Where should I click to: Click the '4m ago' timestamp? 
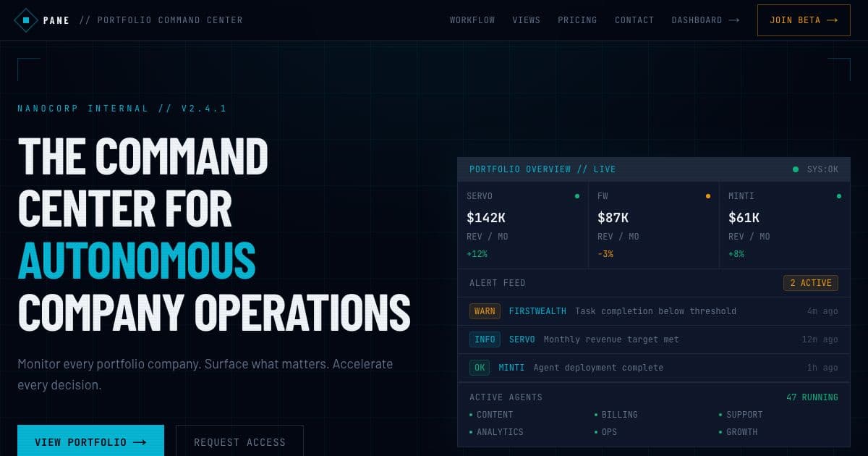pyautogui.click(x=823, y=311)
